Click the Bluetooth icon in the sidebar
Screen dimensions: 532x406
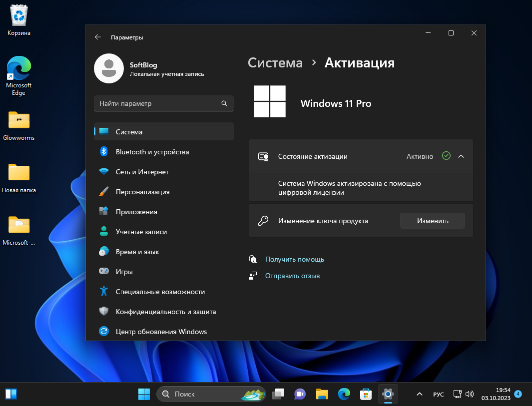click(x=104, y=152)
